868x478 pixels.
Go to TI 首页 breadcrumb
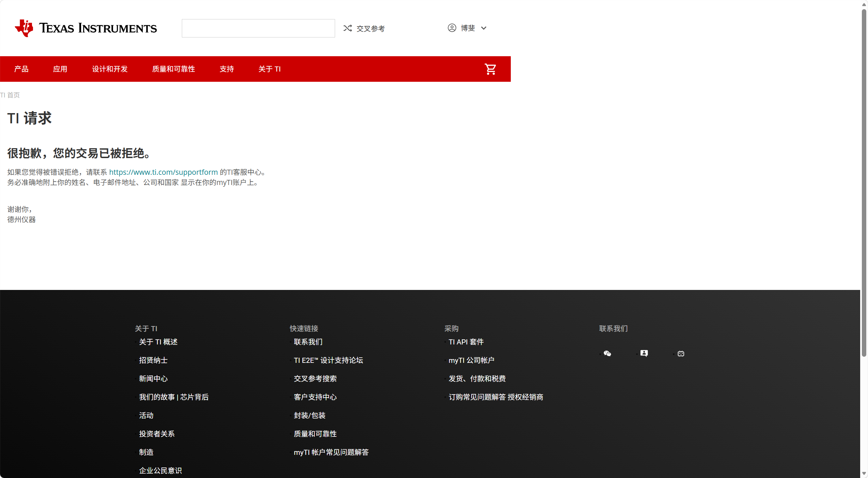10,95
